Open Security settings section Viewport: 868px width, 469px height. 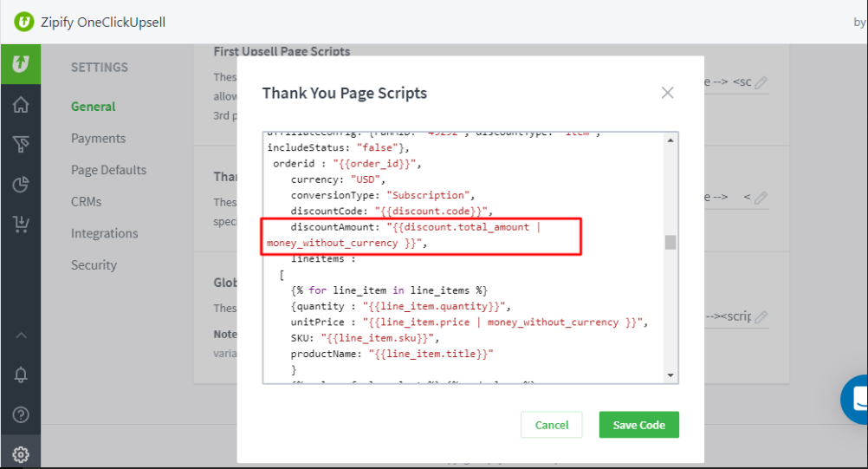(94, 265)
